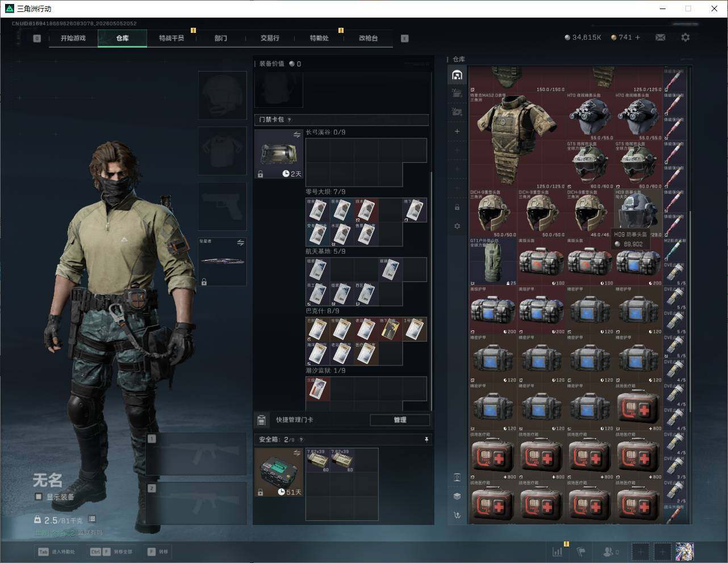Click the 巴克什: 8/9 label
The height and width of the screenshot is (563, 728).
322,311
